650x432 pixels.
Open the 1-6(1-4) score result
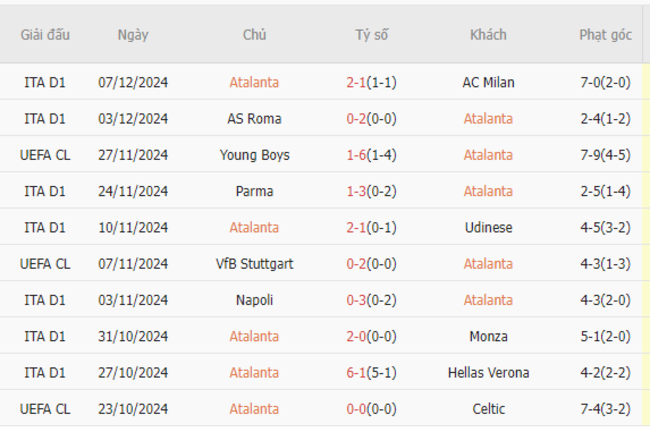coord(371,155)
